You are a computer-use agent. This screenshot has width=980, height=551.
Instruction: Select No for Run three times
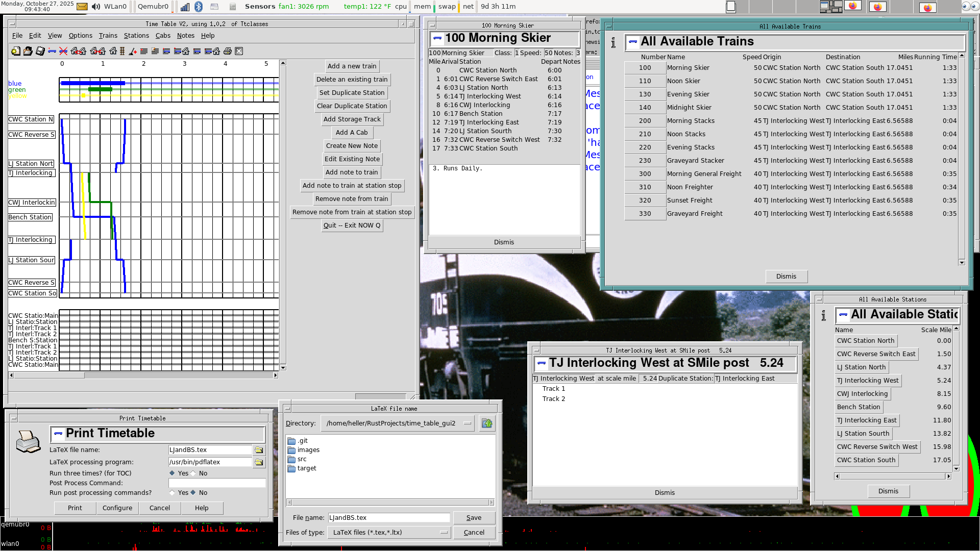click(193, 473)
